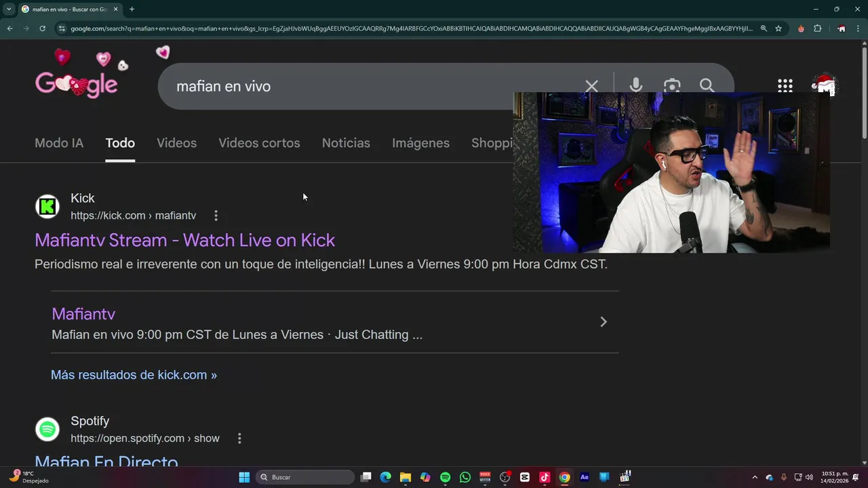
Task: Reload the current Google search page
Action: (42, 28)
